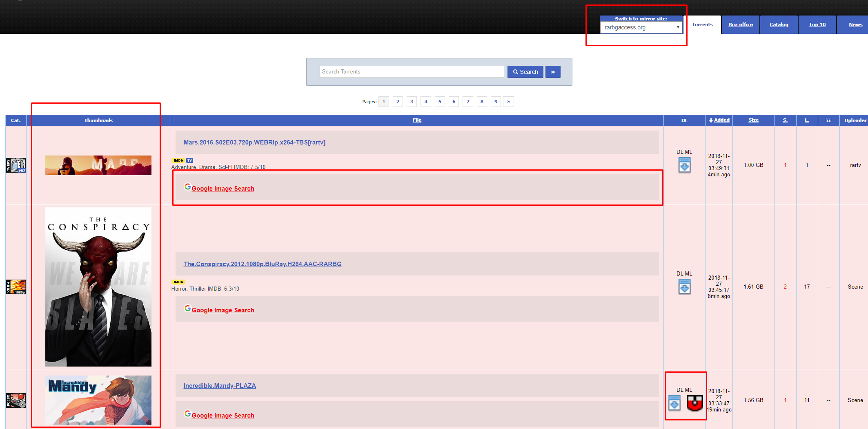The image size is (868, 429).
Task: Open the Catalog tab
Action: coord(779,24)
